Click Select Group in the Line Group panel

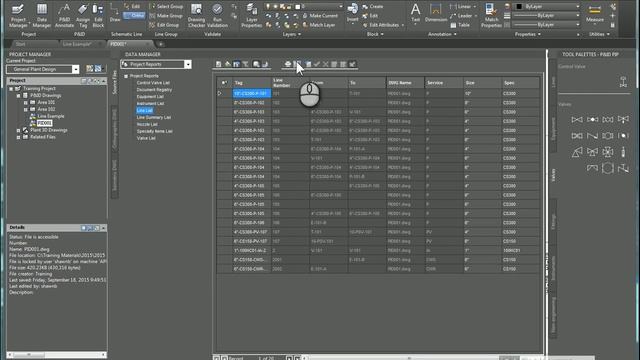tap(166, 6)
